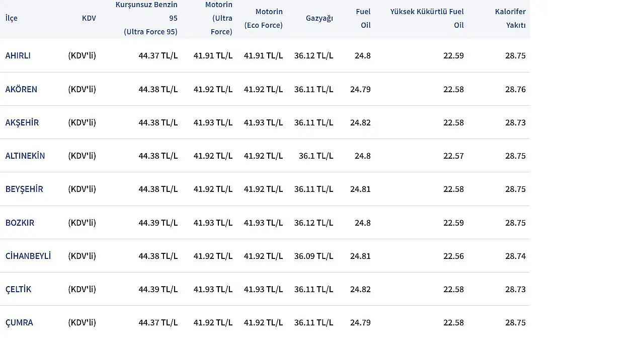Screen dimensions: 644x338
Task: Open the CİHANBEYLİ district link
Action: coord(28,256)
